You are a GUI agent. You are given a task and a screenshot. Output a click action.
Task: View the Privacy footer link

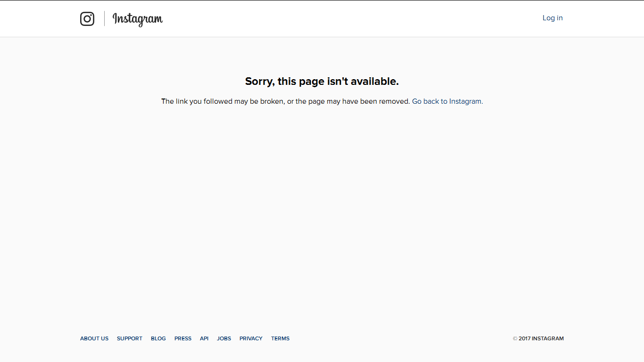pos(251,338)
